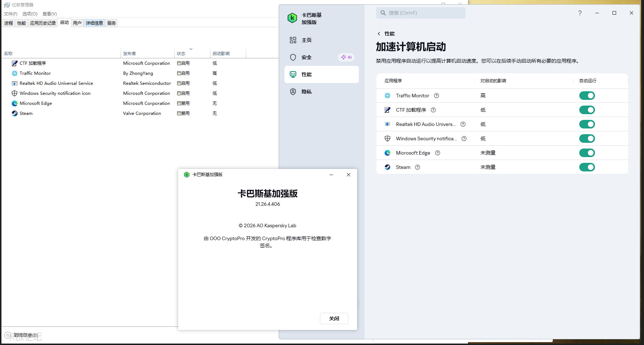Image resolution: width=644 pixels, height=345 pixels.
Task: Toggle autorun for Windows Security notification
Action: tap(587, 139)
